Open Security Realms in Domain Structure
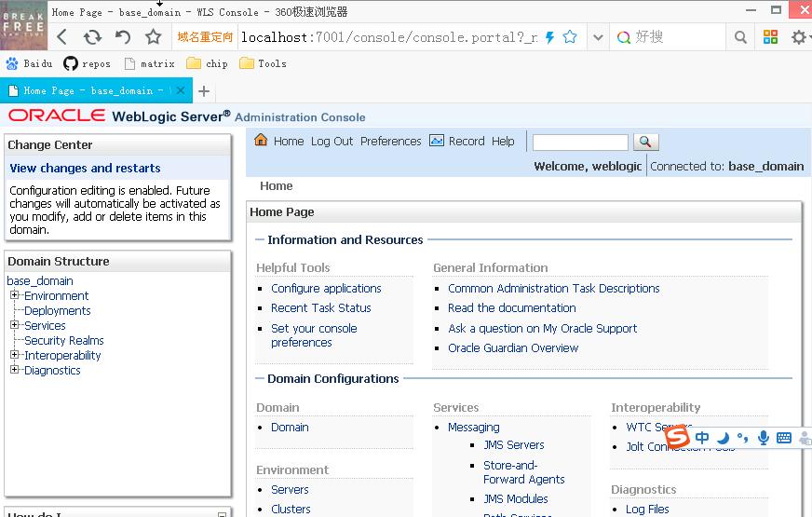 tap(64, 340)
